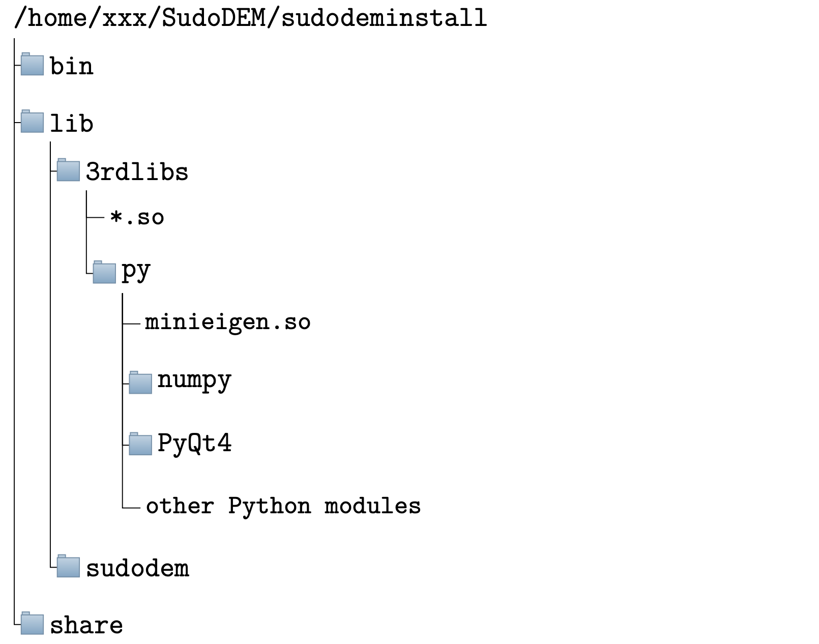Open the share directory label
819x644 pixels.
coord(86,625)
